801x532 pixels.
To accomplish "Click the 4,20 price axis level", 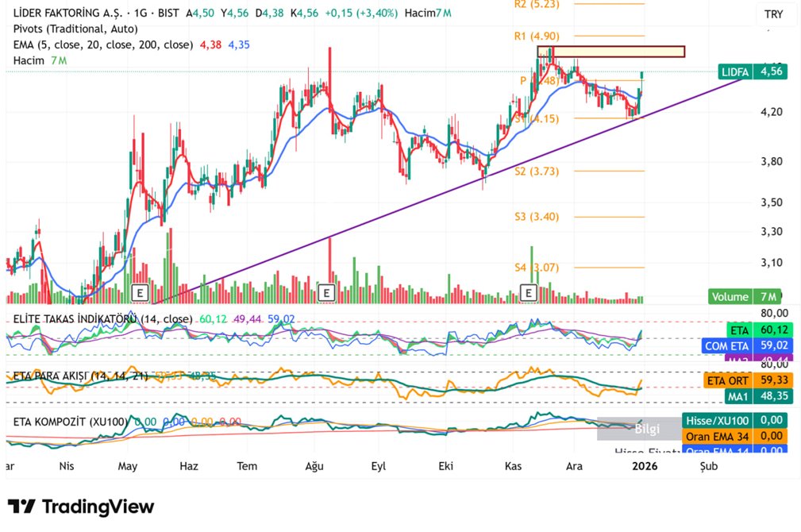I will tap(772, 112).
